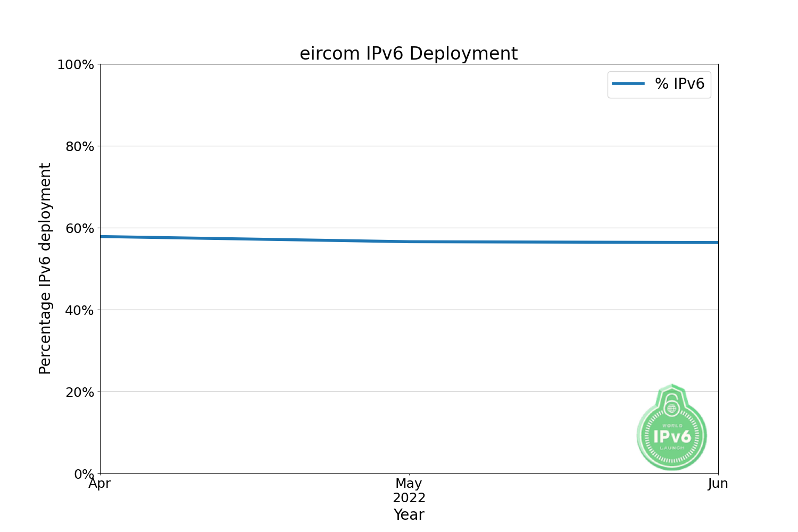Click the padlock globe icon atop badge
The image size is (798, 532).
672,408
